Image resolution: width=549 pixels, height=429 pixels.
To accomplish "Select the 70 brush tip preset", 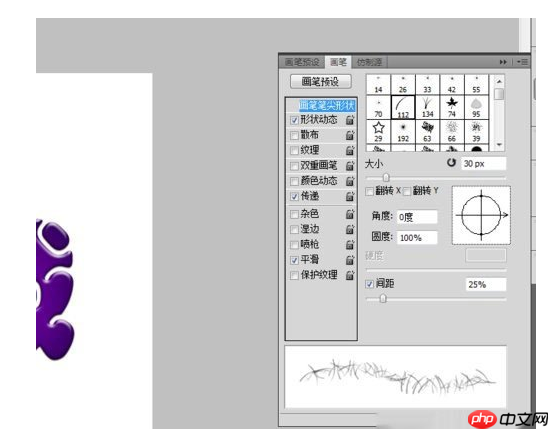I will [x=378, y=107].
